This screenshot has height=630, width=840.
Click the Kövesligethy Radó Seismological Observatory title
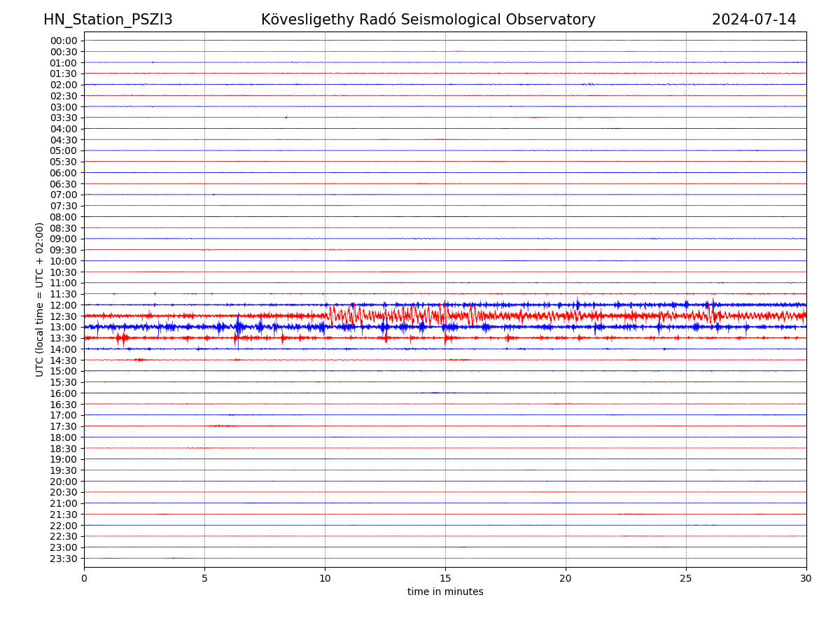click(428, 20)
